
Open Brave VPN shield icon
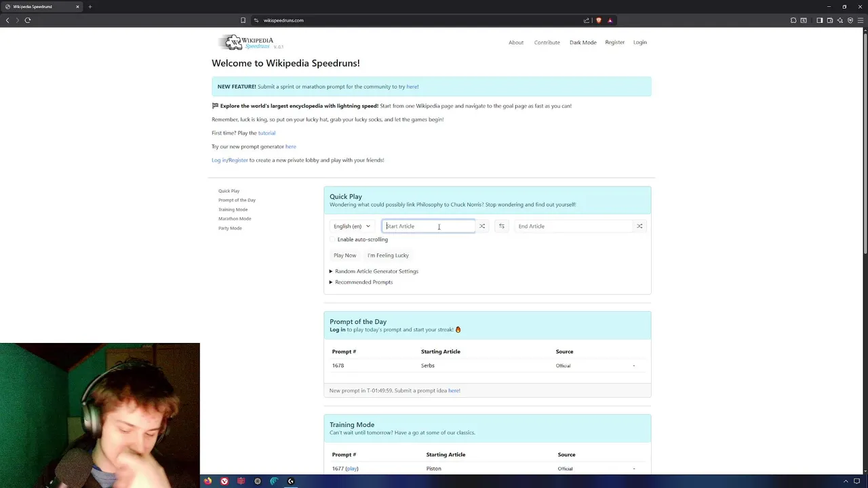850,20
